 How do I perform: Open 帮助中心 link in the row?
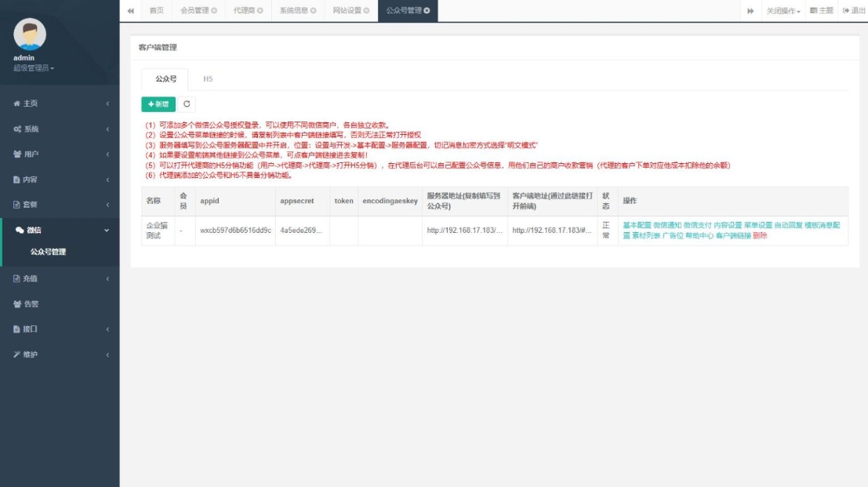699,236
